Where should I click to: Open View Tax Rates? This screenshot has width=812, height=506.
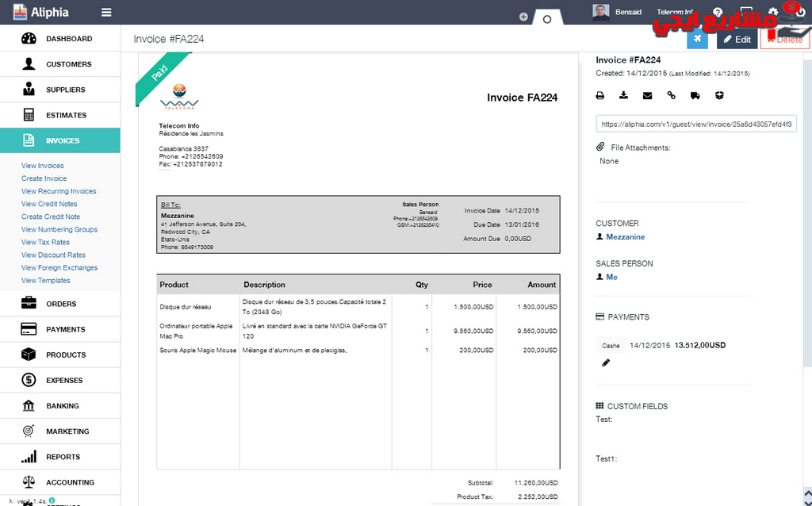pos(45,242)
